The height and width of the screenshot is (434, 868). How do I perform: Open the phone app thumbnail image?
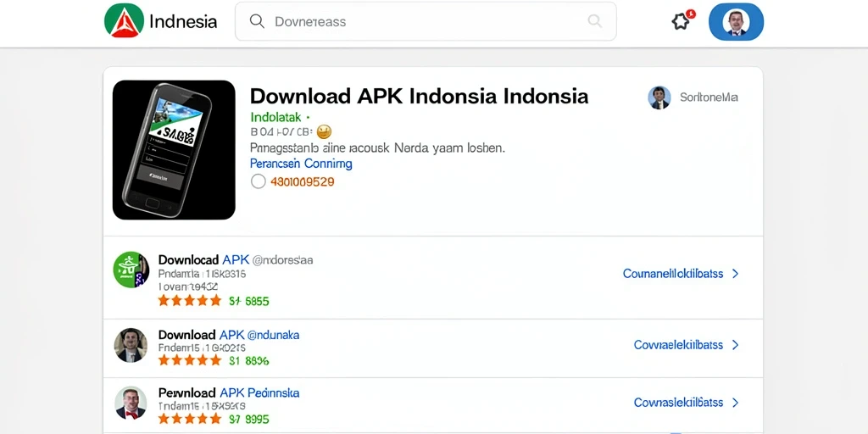click(174, 150)
